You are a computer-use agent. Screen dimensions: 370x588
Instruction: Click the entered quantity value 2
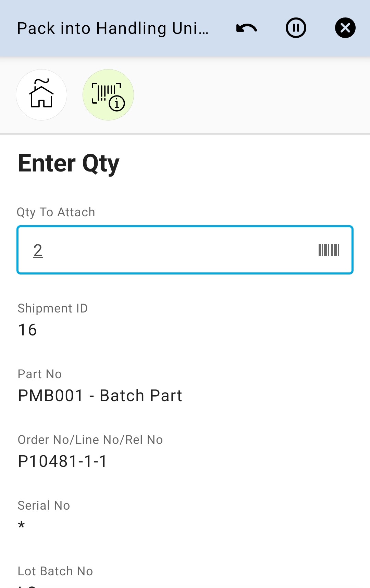(x=38, y=250)
